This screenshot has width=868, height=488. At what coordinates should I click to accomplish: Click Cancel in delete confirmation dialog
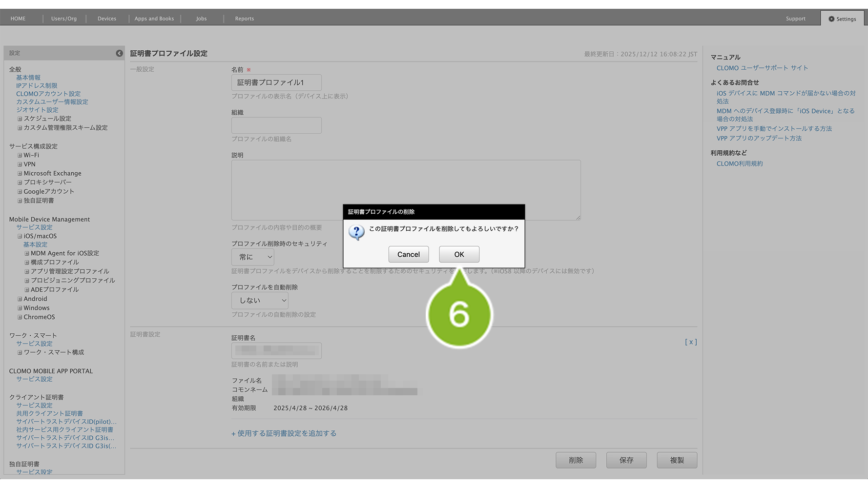point(408,254)
